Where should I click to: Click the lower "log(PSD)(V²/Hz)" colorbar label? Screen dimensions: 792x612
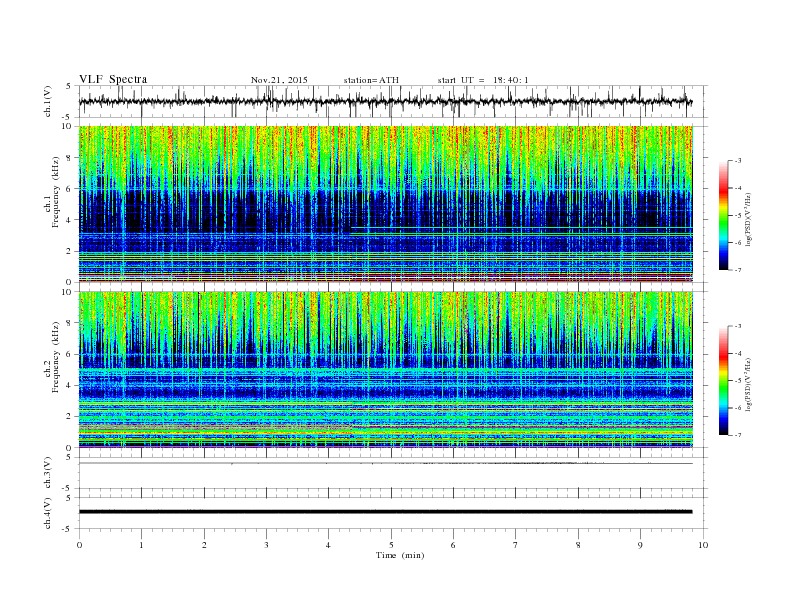point(749,384)
